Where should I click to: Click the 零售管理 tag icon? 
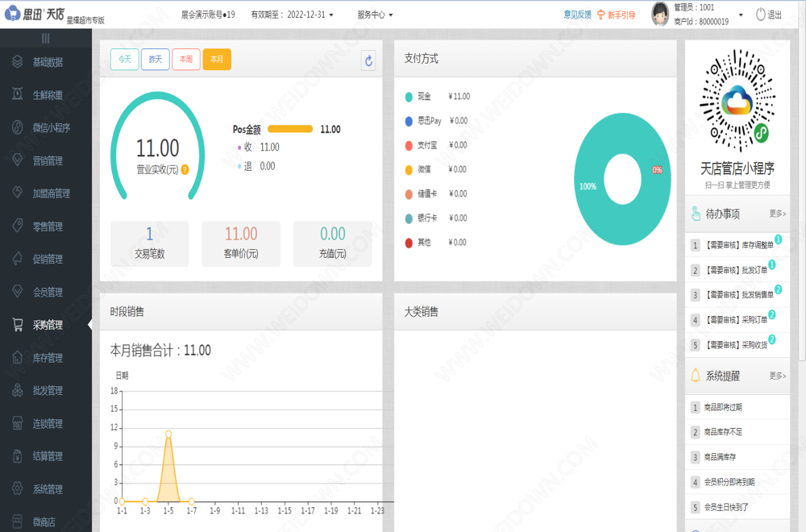[x=18, y=227]
